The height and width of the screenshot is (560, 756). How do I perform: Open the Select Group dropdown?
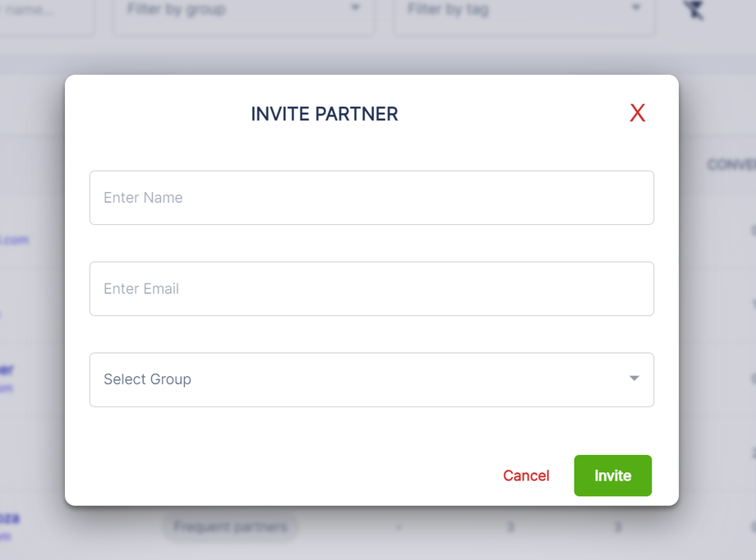click(362, 379)
